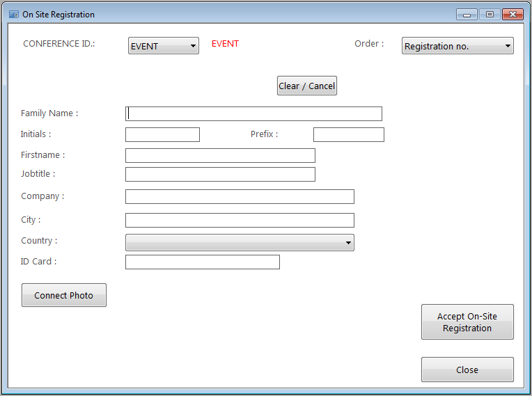532x396 pixels.
Task: Expand the Order dropdown showing Registration no.
Action: coord(457,46)
